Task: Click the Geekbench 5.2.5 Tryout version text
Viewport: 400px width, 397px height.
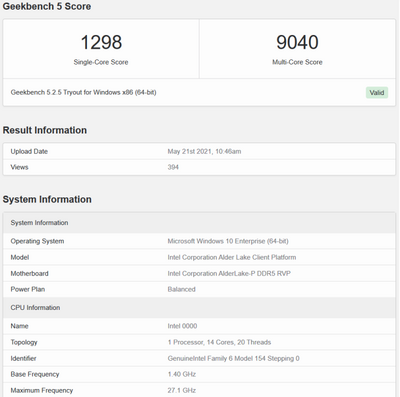Action: [x=83, y=92]
